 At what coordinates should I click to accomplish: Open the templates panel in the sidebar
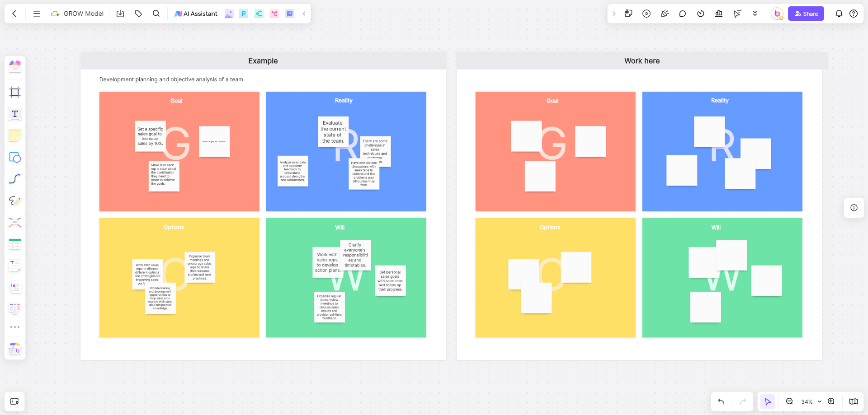(15, 66)
